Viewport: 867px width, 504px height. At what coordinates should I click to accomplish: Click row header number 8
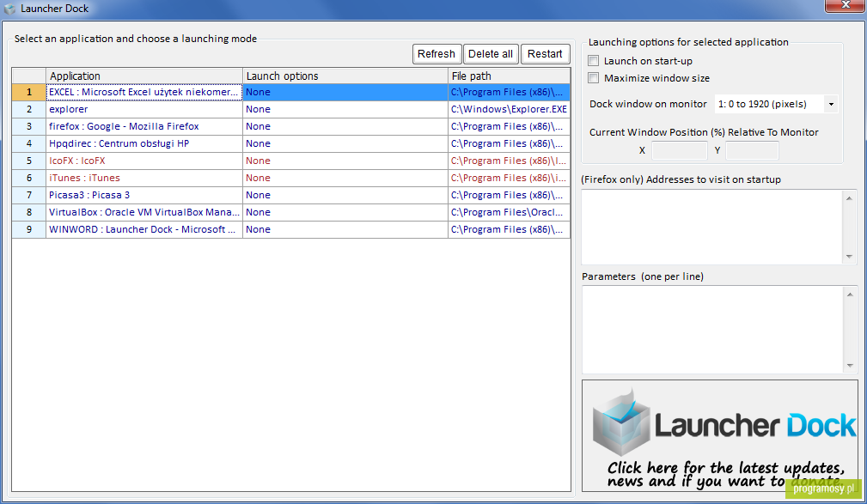pyautogui.click(x=28, y=212)
